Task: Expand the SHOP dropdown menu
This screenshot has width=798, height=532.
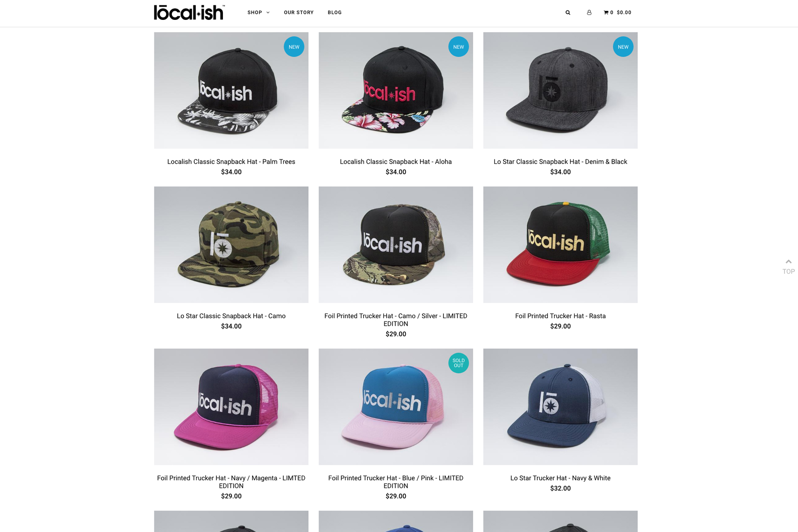Action: coord(259,13)
